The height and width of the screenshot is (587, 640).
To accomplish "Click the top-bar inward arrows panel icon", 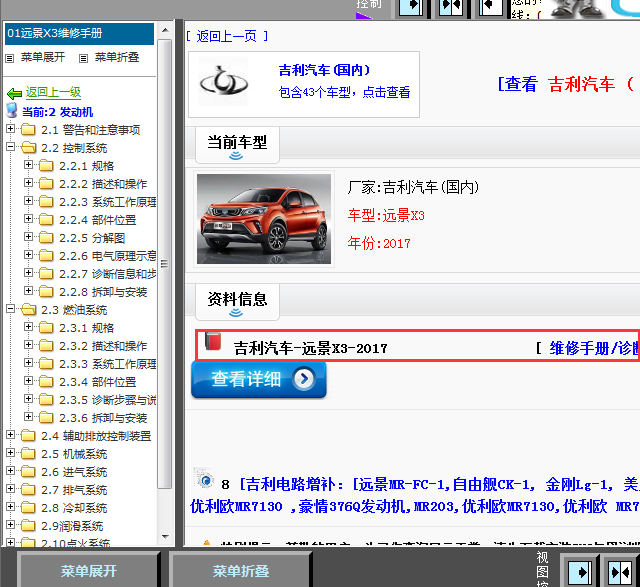I will (x=451, y=7).
